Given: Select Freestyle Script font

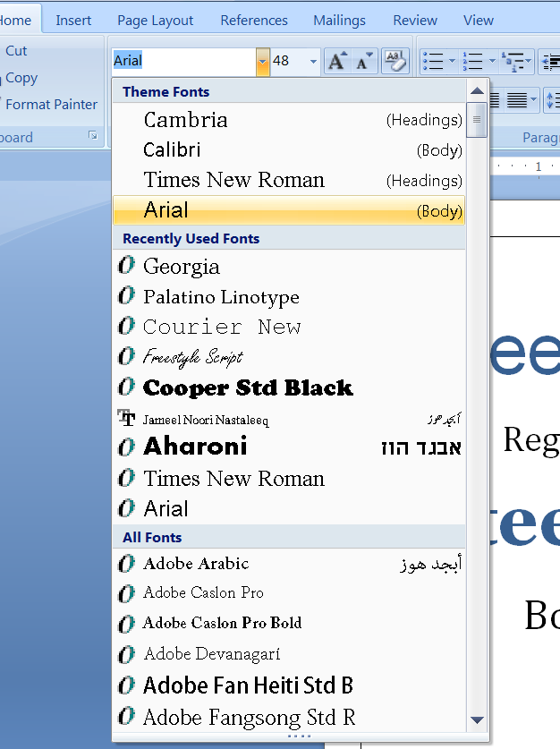Looking at the screenshot, I should [289, 357].
